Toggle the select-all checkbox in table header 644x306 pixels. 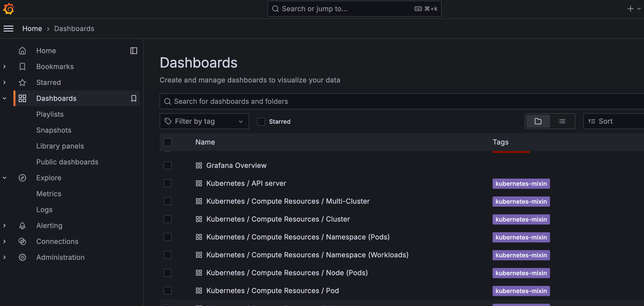pyautogui.click(x=168, y=142)
